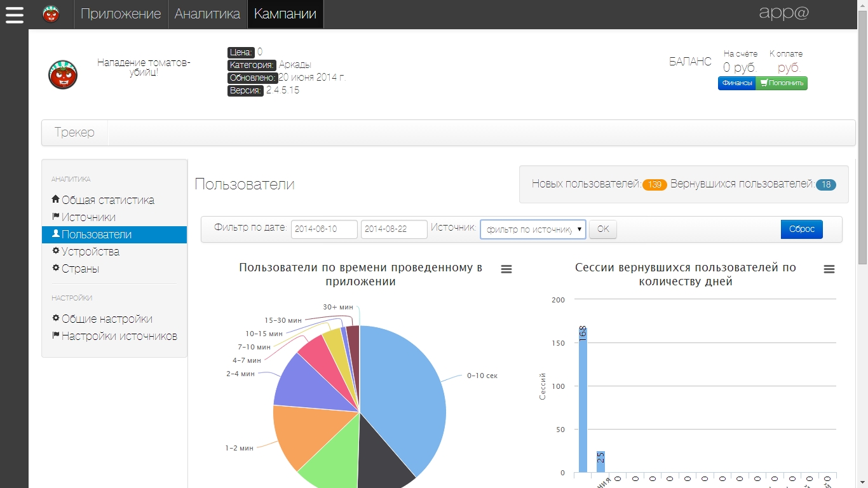Click the green Пополнить button

point(782,83)
